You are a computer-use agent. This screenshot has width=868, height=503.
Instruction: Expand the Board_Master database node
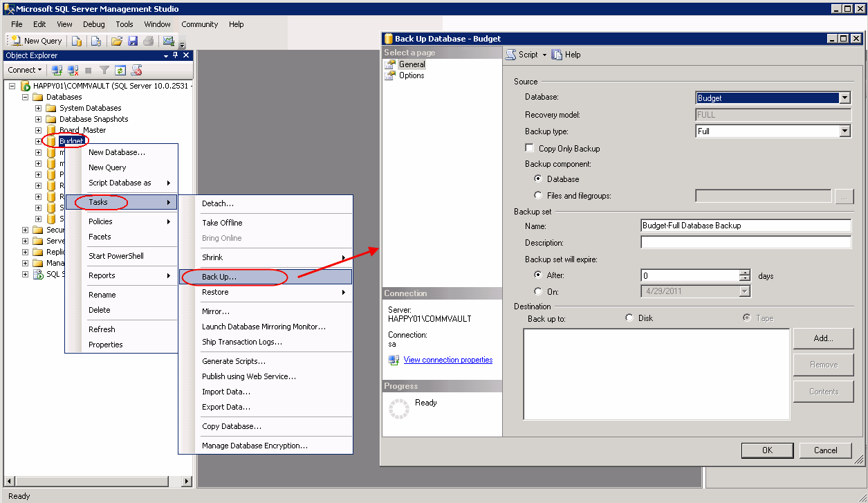[38, 130]
